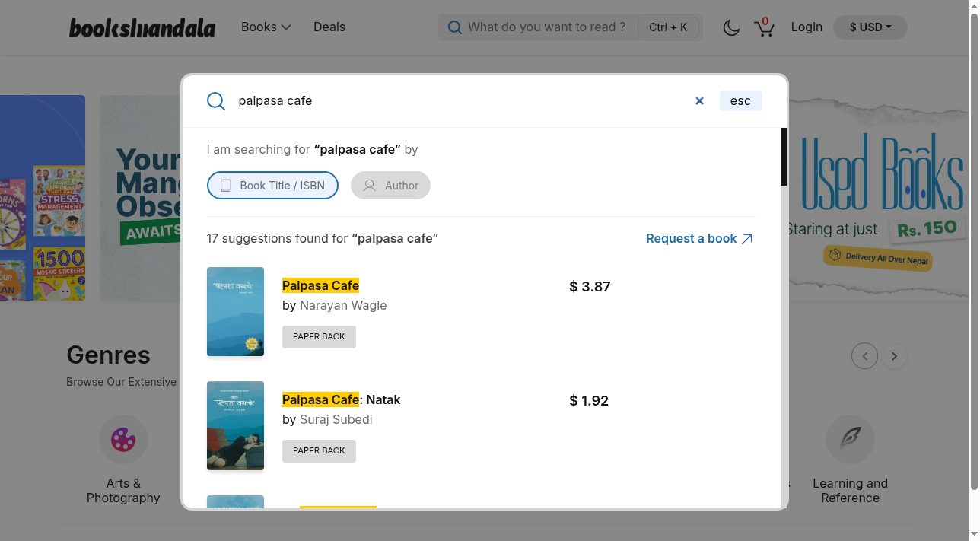Switch search filter to Author

(x=390, y=185)
